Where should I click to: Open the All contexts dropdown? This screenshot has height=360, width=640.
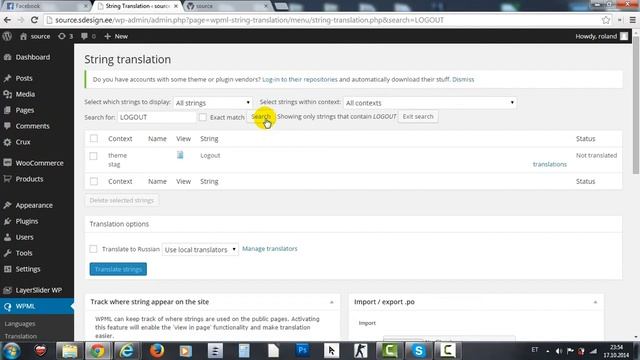point(430,103)
